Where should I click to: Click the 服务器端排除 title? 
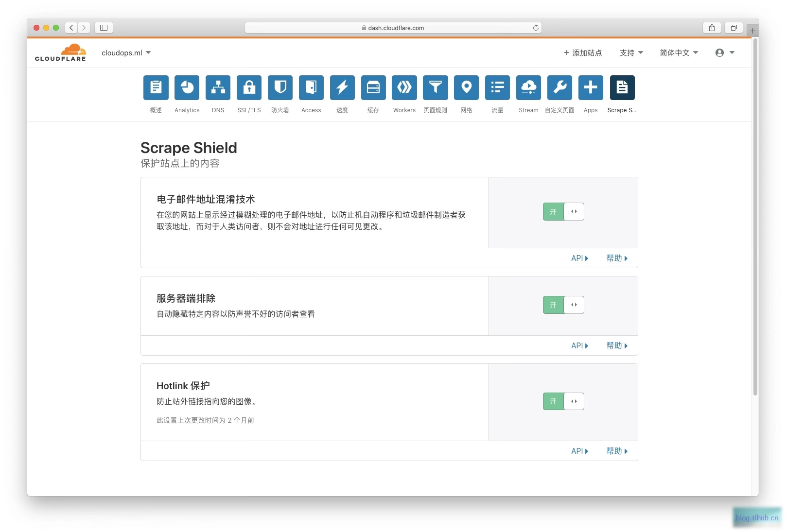click(186, 298)
